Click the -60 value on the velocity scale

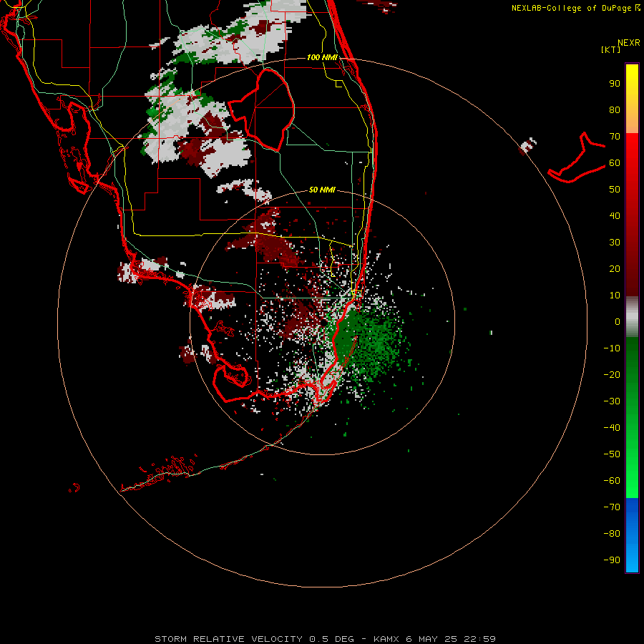612,481
